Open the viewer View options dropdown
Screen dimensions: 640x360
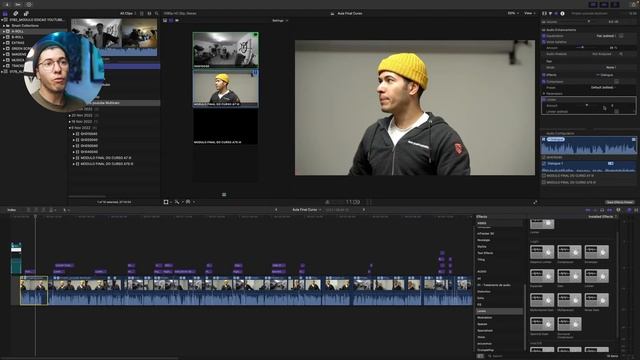529,13
